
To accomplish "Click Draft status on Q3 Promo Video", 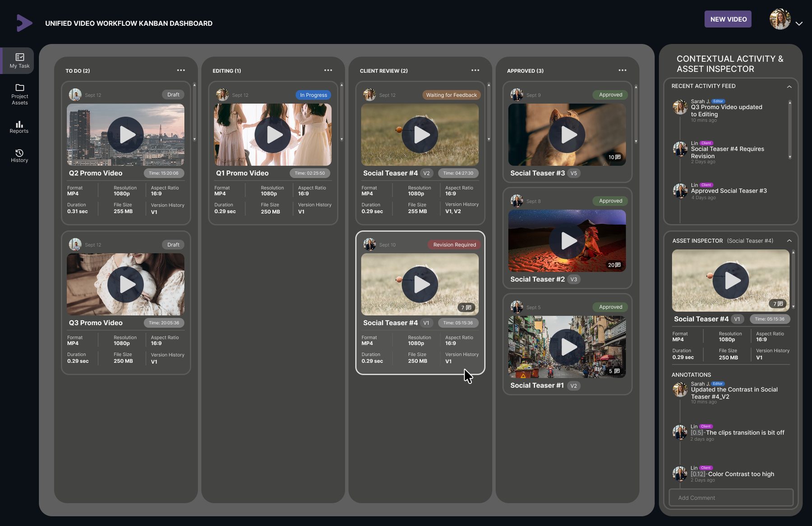I will (x=173, y=245).
